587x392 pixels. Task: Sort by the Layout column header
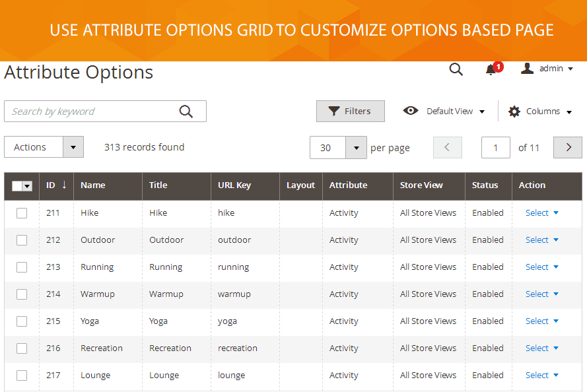(x=300, y=185)
